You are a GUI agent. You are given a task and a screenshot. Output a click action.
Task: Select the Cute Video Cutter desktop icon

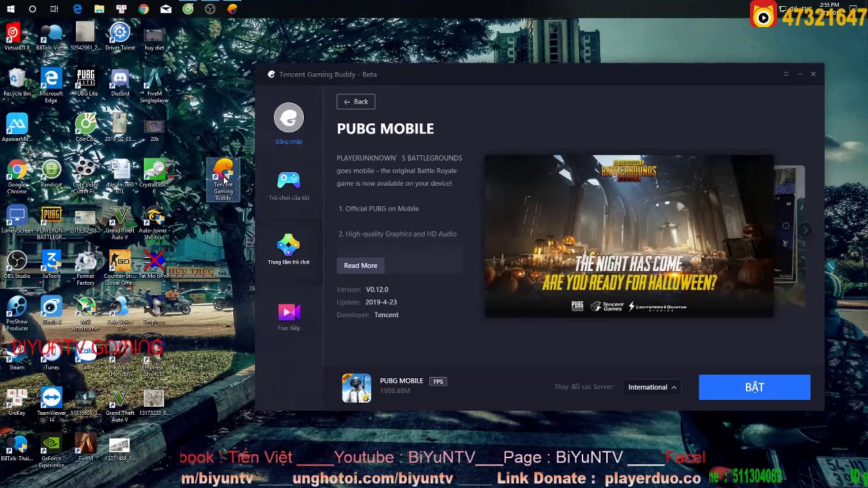[85, 178]
